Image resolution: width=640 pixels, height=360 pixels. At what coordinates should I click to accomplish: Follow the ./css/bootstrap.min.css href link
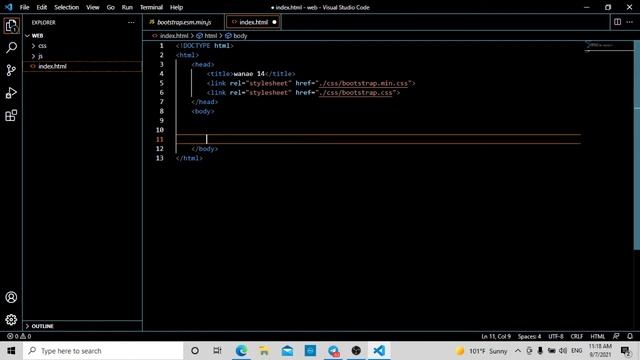click(363, 83)
